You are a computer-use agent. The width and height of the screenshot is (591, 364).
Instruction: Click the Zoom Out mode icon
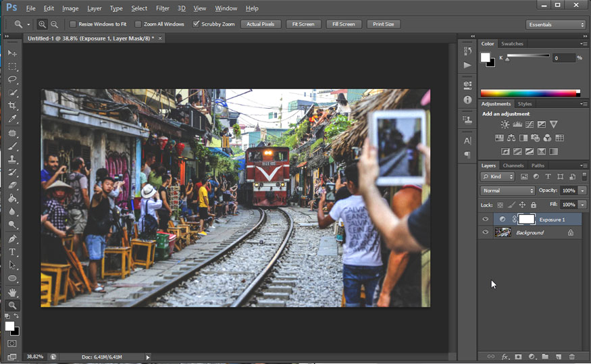54,24
